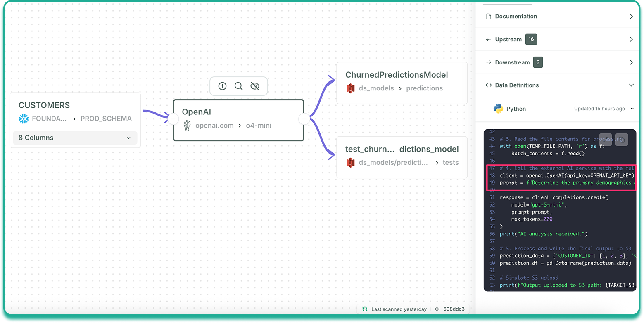
Task: Click code line 51 response = client.completions.create
Action: [554, 197]
